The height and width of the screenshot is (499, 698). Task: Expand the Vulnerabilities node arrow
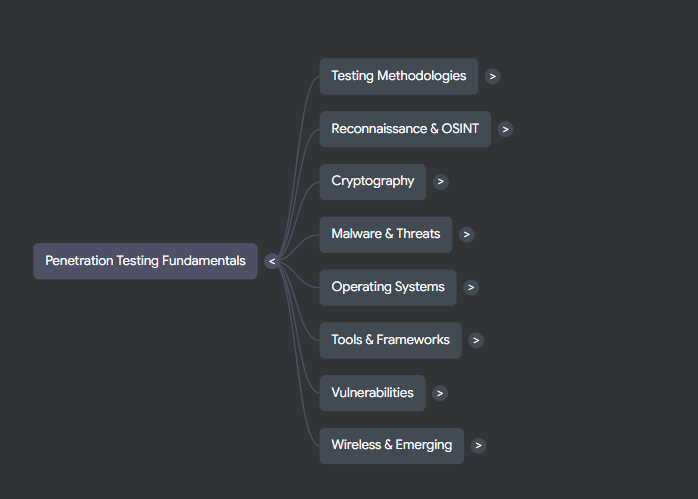tap(440, 394)
